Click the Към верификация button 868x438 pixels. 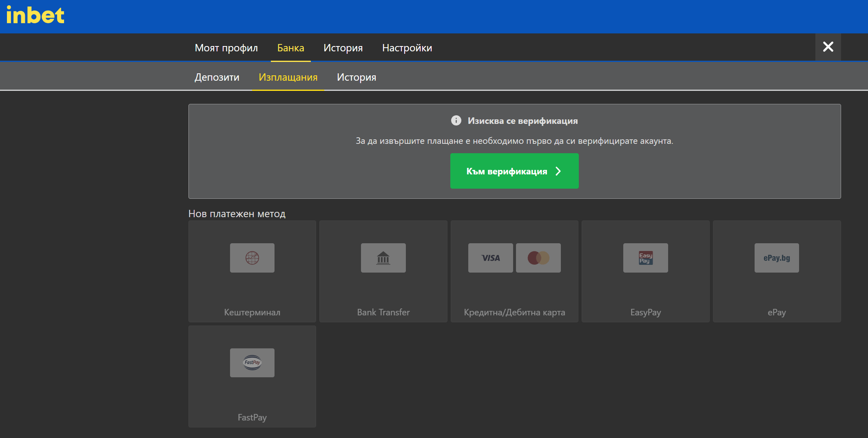[514, 171]
